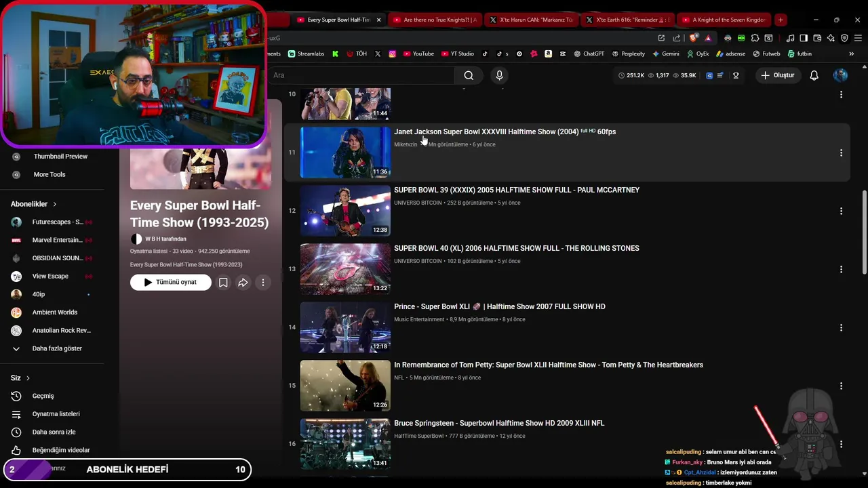Image resolution: width=868 pixels, height=488 pixels.
Task: Open Gemini bookmark
Action: (665, 54)
